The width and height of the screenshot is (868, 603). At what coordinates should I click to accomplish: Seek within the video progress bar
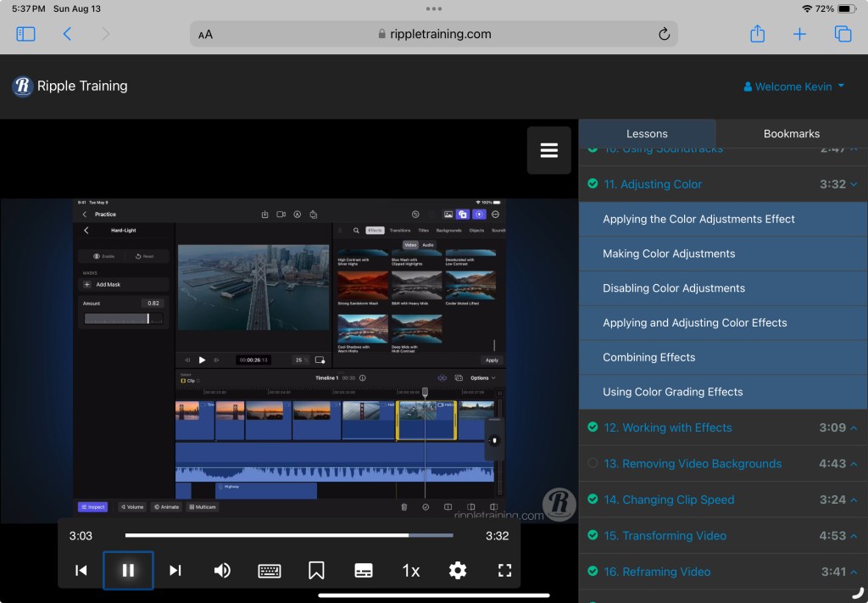[288, 536]
